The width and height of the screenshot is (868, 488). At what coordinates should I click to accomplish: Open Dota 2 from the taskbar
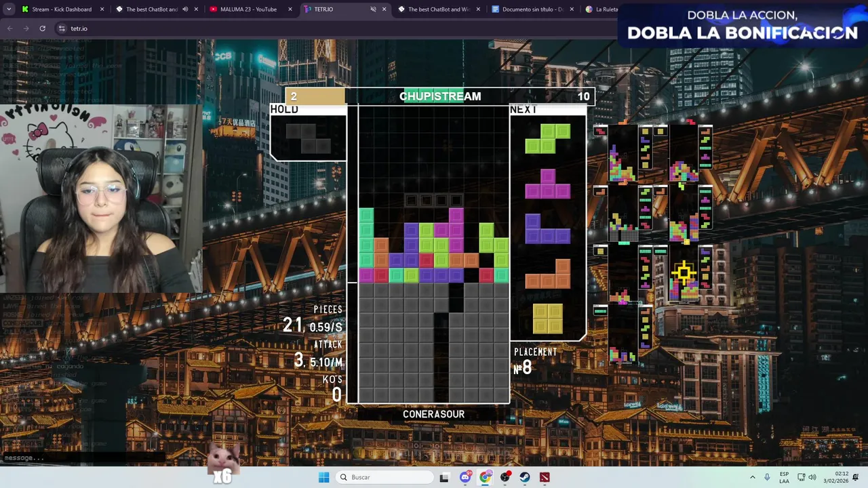[x=545, y=477]
